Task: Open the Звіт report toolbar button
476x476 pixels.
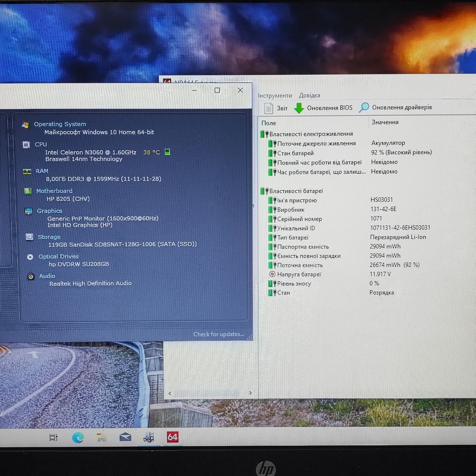Action: (x=276, y=108)
